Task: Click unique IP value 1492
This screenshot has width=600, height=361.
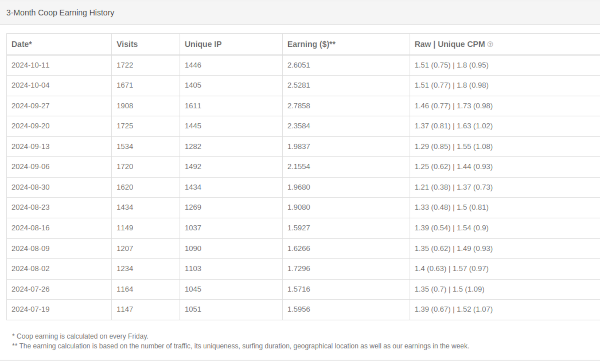Action: (193, 167)
